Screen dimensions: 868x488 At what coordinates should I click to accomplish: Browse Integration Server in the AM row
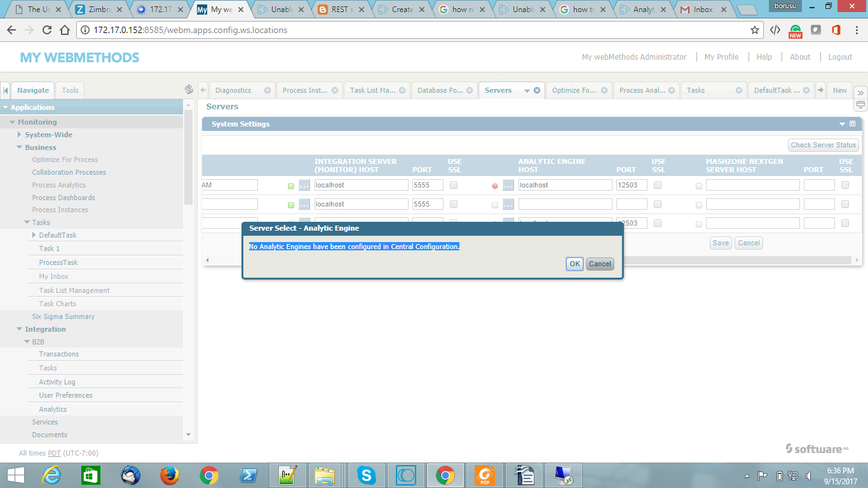tap(304, 186)
